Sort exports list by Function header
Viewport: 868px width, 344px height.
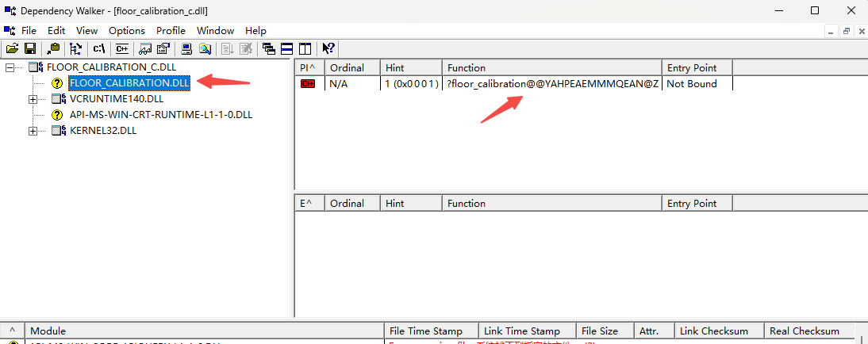click(x=552, y=204)
